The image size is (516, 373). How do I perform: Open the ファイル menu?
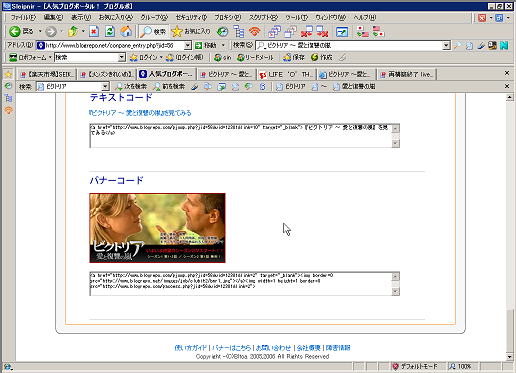pos(23,17)
